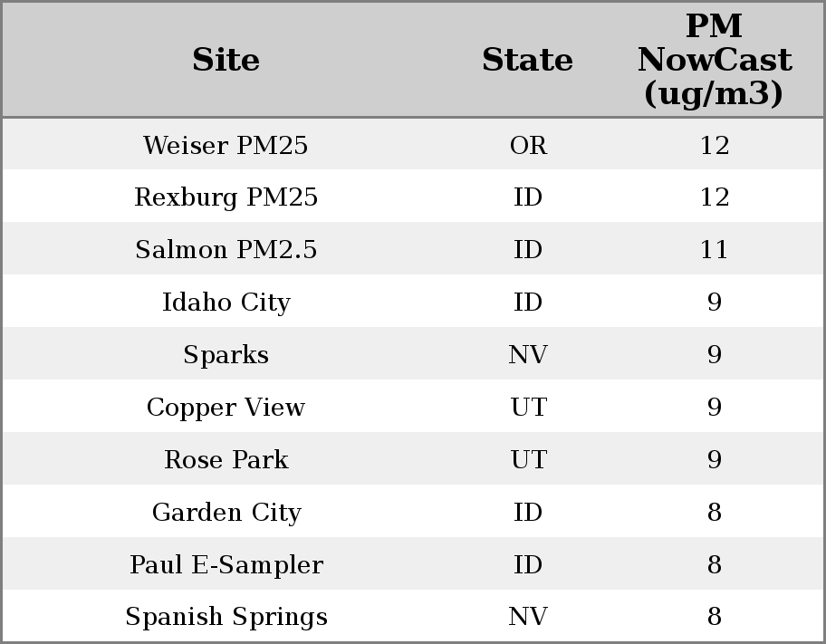
Task: Click the PM NowCast column header
Action: pyautogui.click(x=714, y=60)
